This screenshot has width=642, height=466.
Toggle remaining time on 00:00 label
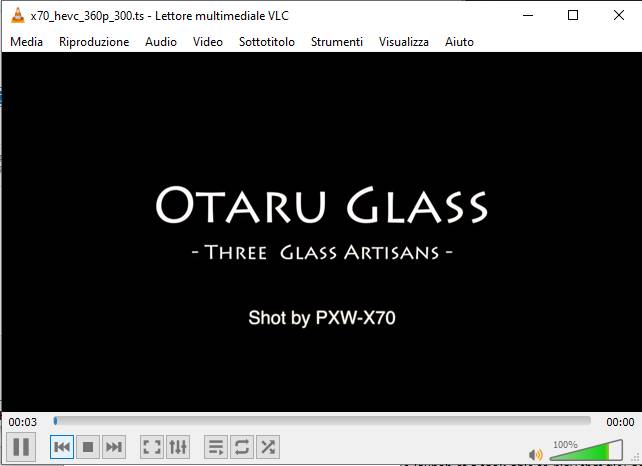(x=620, y=422)
